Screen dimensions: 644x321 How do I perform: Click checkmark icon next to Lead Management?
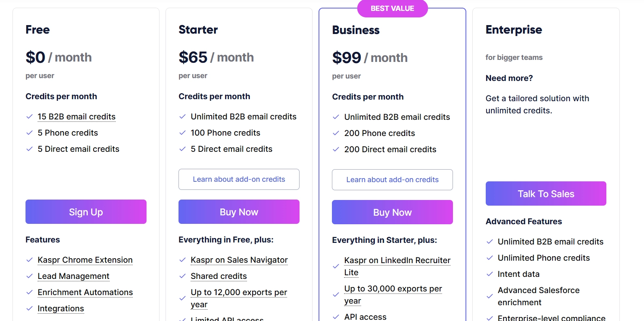coord(29,276)
